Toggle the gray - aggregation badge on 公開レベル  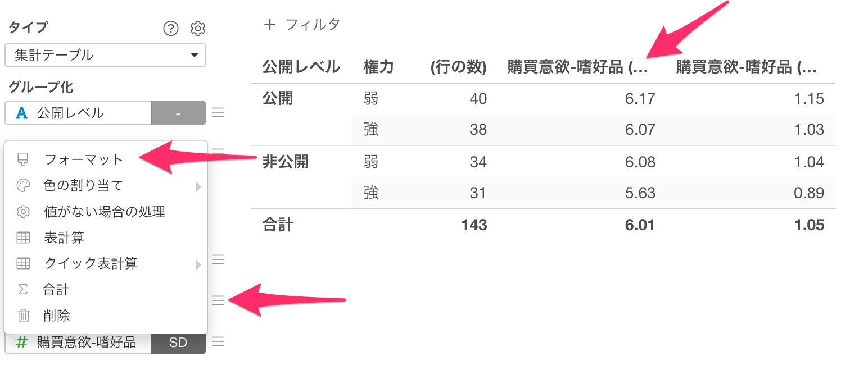tap(178, 112)
